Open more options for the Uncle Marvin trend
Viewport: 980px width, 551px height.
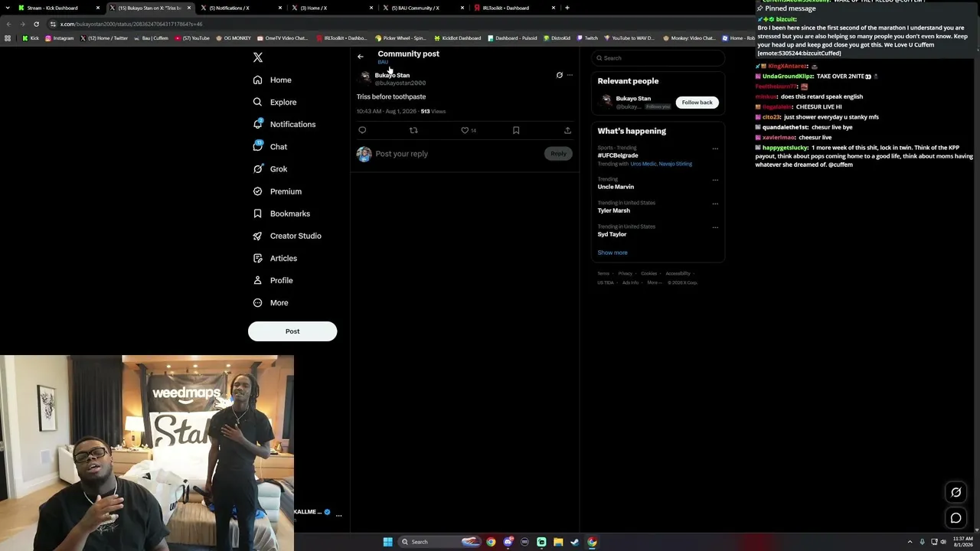pos(715,180)
